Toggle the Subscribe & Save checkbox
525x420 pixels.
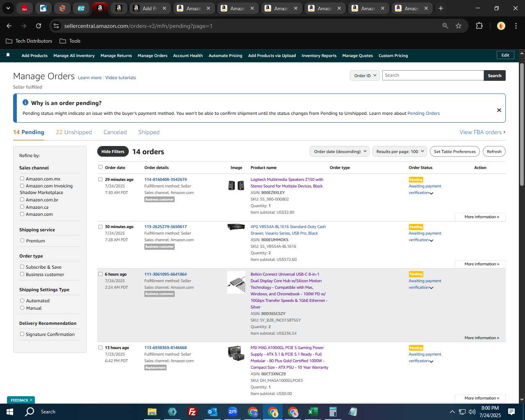tap(22, 267)
